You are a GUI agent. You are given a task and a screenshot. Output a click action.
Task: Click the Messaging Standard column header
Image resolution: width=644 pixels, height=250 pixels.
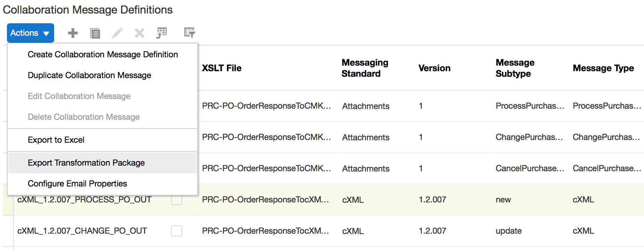coord(365,68)
